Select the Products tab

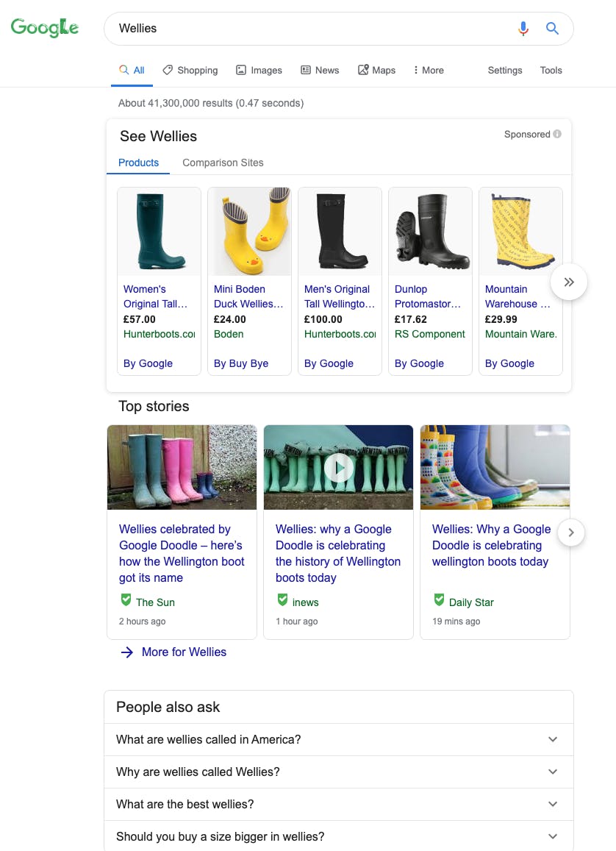coord(138,163)
